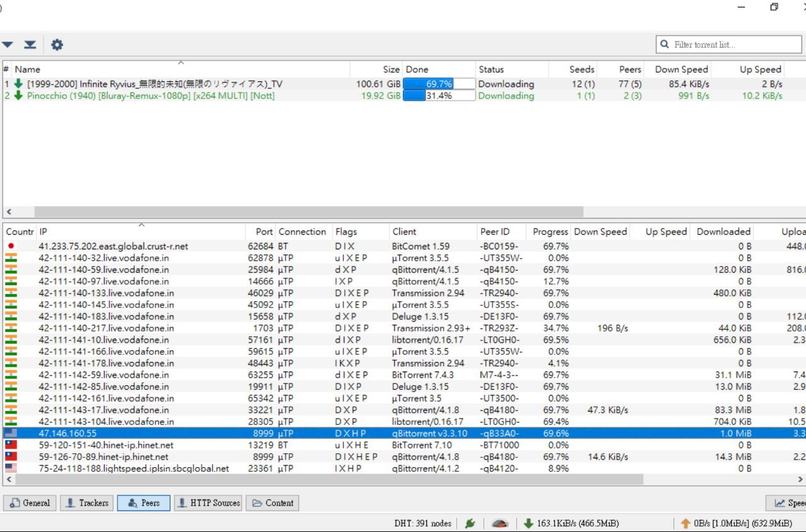Click the US flag next to 75-24-118-188
806x532 pixels.
pyautogui.click(x=11, y=468)
